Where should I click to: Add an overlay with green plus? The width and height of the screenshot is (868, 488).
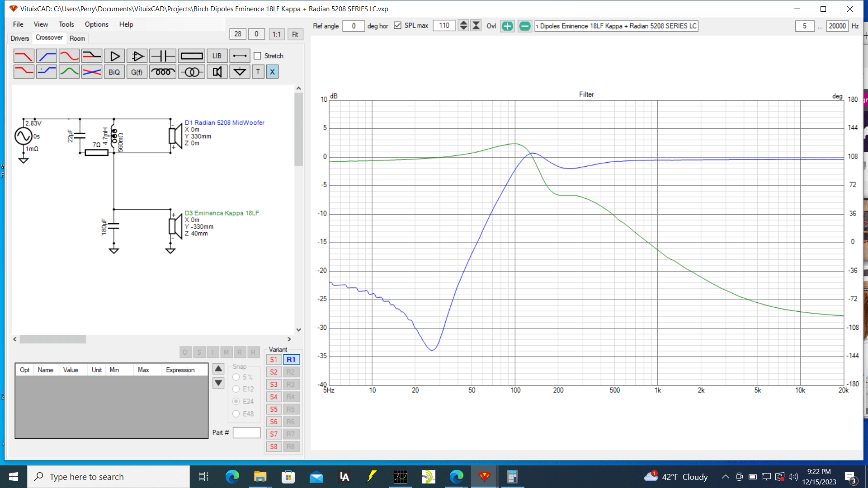pyautogui.click(x=508, y=26)
